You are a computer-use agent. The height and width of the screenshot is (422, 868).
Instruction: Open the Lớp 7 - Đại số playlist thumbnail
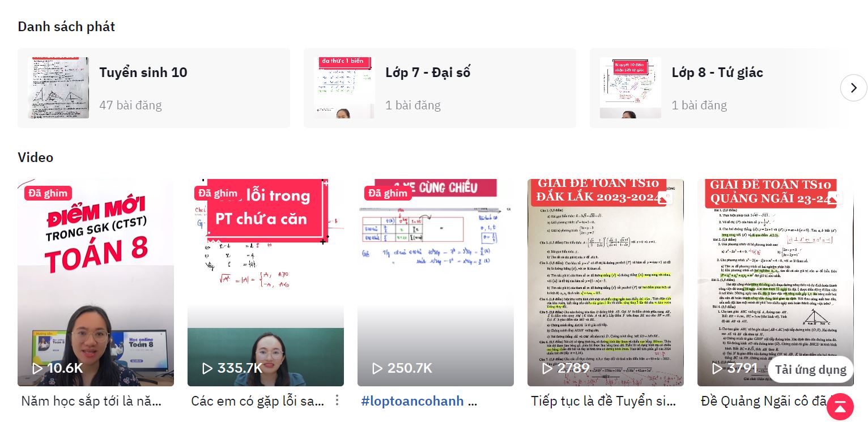(x=345, y=88)
